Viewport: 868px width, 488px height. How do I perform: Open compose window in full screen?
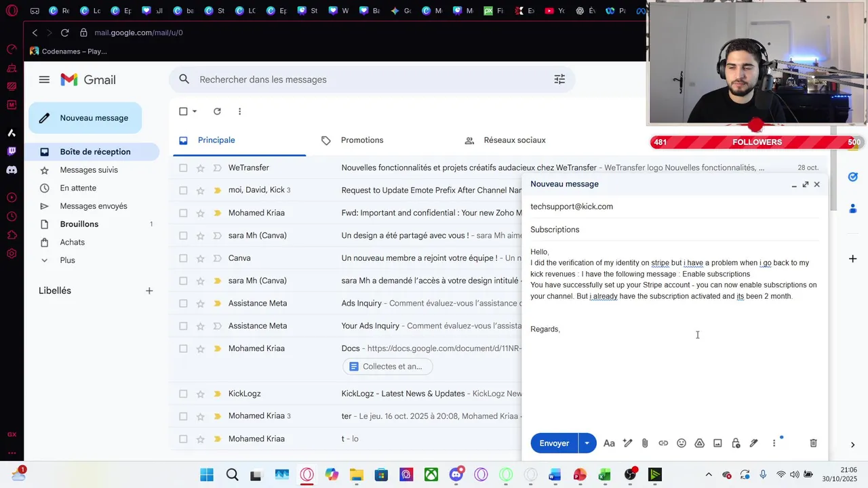coord(806,184)
